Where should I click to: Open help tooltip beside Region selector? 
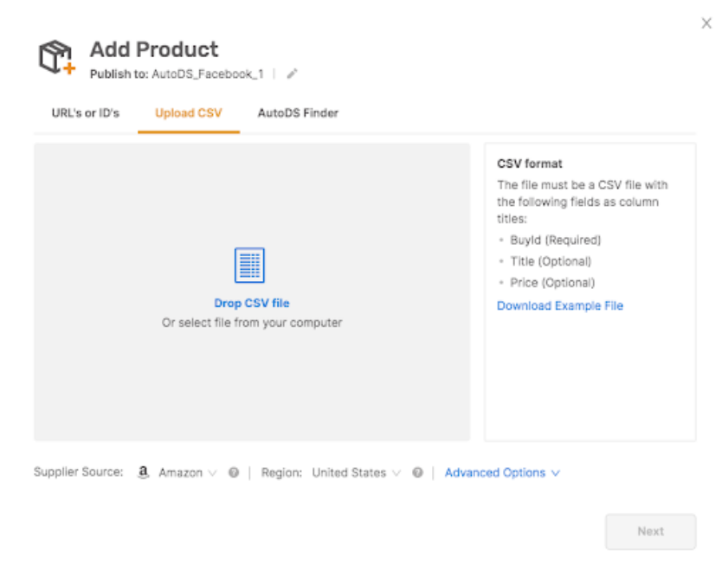tap(417, 473)
